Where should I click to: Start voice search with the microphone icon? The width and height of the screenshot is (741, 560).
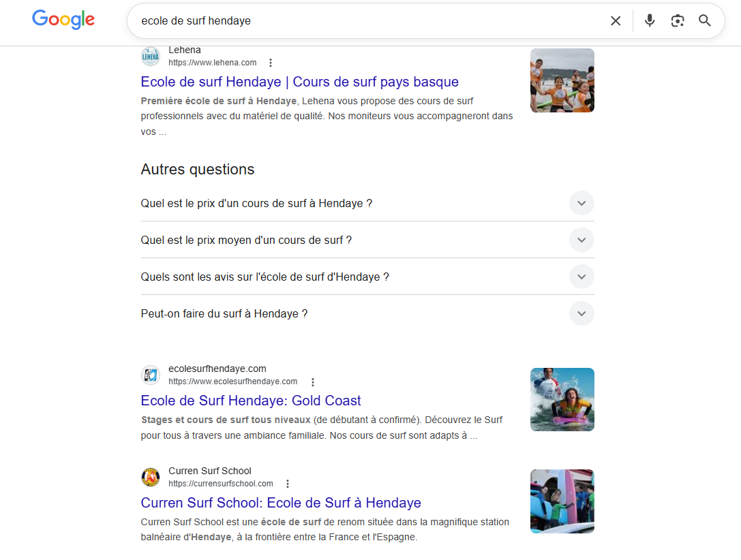(649, 20)
